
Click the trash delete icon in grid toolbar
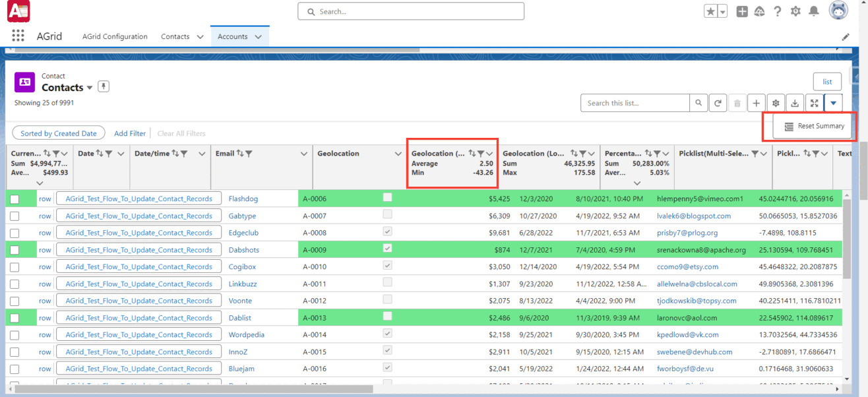(737, 103)
